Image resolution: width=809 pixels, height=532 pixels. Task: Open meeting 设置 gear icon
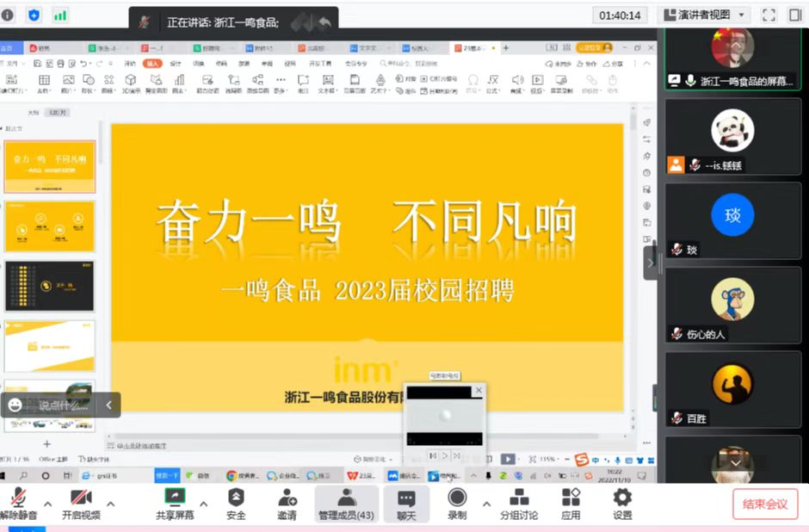622,503
